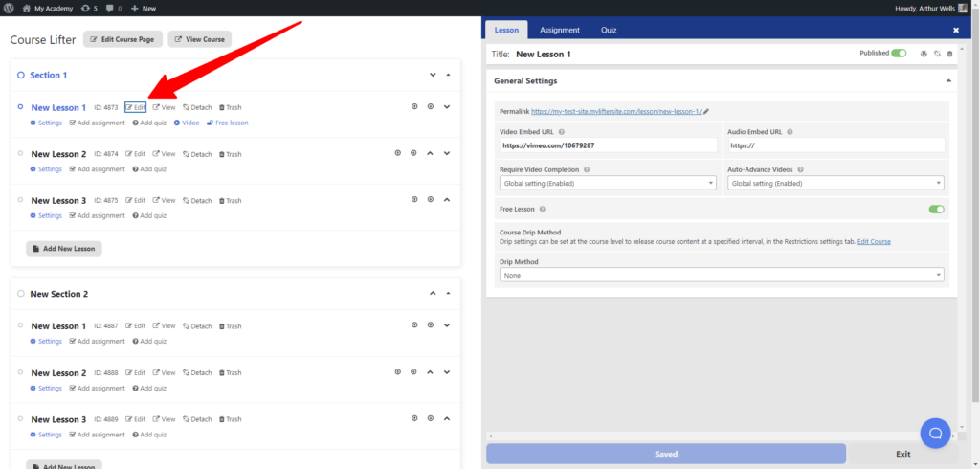Click trash icon beside Published toggle
The height and width of the screenshot is (469, 980).
pos(950,54)
